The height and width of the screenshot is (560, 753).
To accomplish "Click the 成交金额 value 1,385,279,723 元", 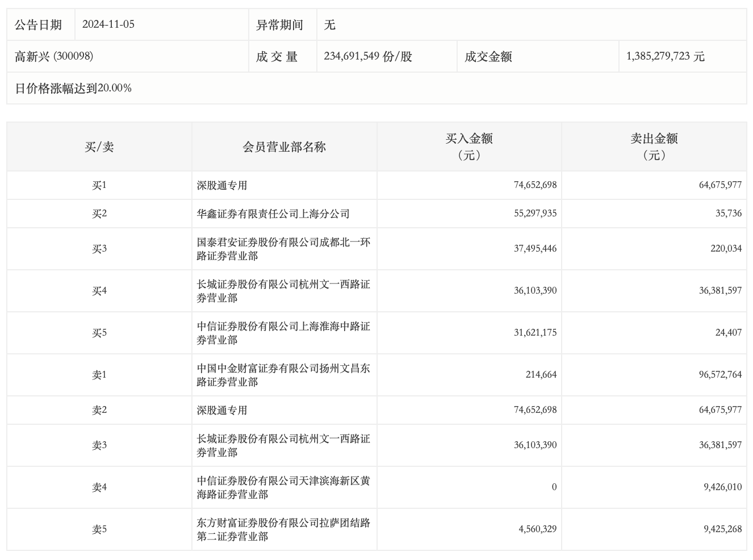I will pos(665,56).
